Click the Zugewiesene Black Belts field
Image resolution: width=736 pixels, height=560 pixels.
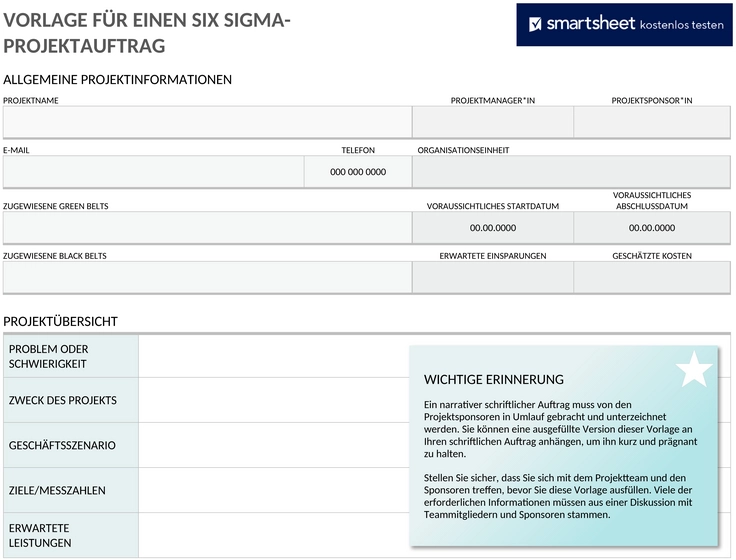(x=207, y=277)
